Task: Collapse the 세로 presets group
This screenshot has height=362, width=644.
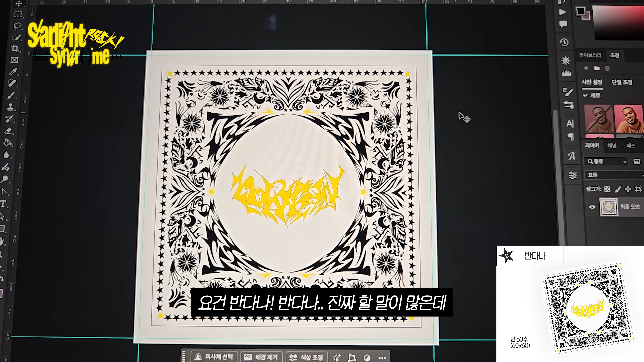Action: point(585,95)
